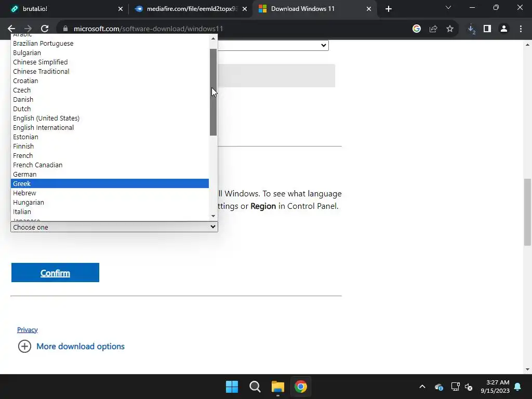The width and height of the screenshot is (532, 399).
Task: Select English International option
Action: tap(110, 128)
